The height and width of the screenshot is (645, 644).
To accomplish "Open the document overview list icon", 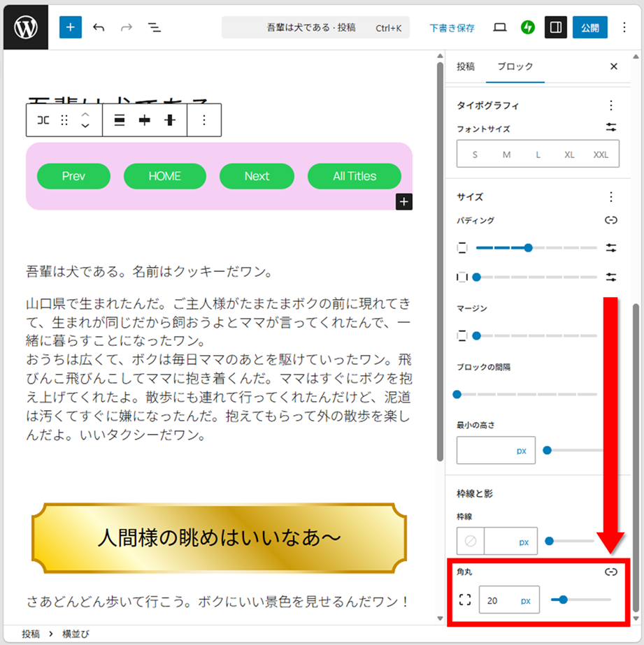I will click(x=155, y=27).
